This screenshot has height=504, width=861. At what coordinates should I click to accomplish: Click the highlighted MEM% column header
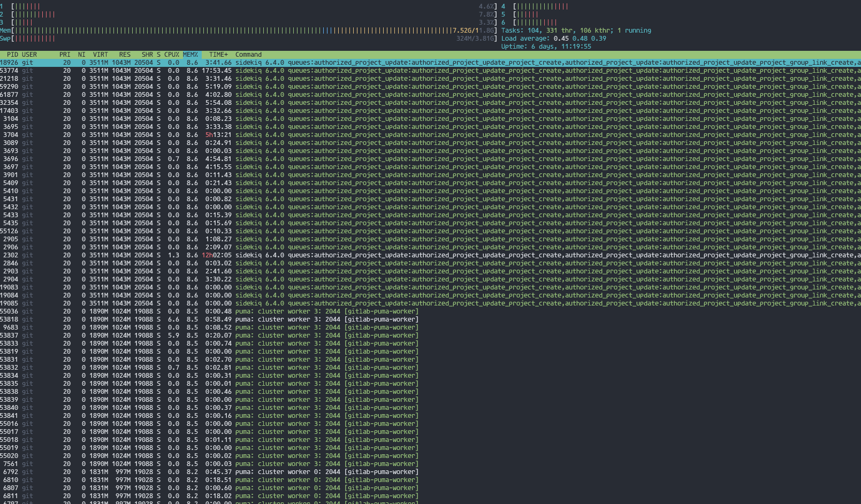(x=191, y=55)
